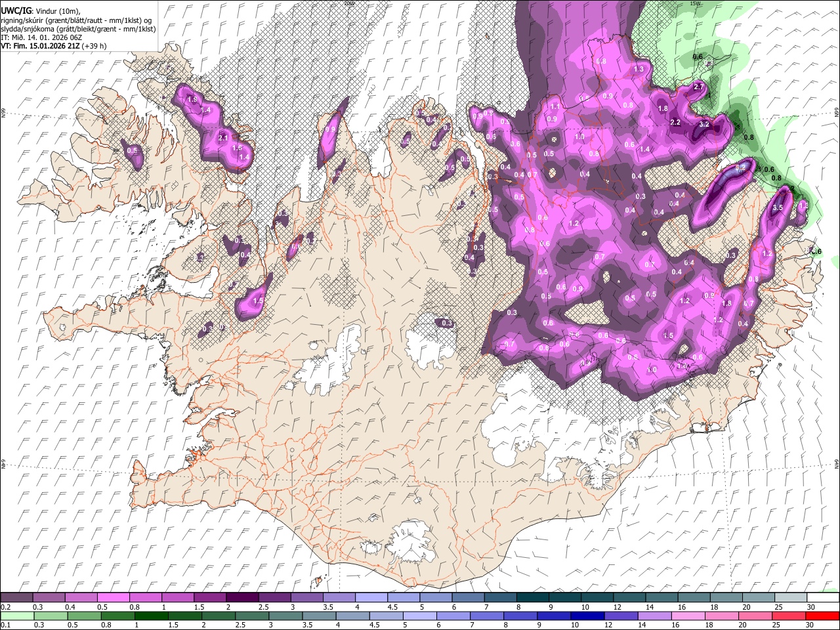
Task: Select the white 30 swatch, upper legend
Action: pyautogui.click(x=823, y=597)
